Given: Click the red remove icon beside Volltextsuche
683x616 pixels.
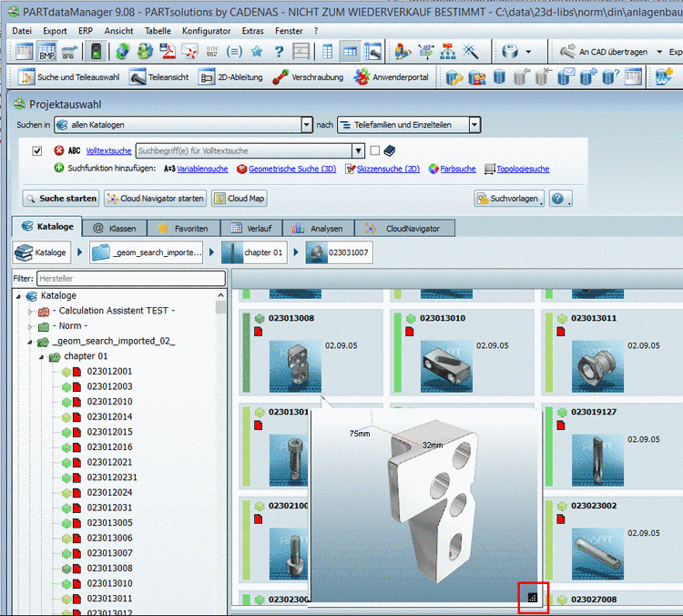Looking at the screenshot, I should point(59,151).
